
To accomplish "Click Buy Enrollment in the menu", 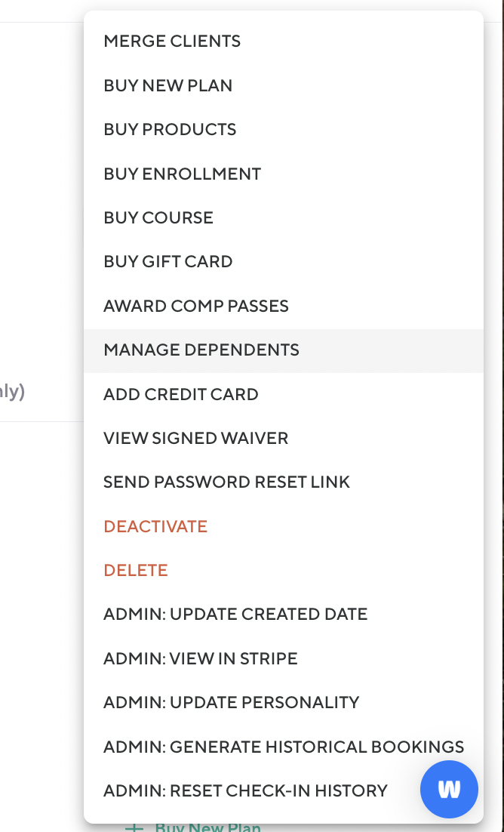I will click(x=182, y=174).
